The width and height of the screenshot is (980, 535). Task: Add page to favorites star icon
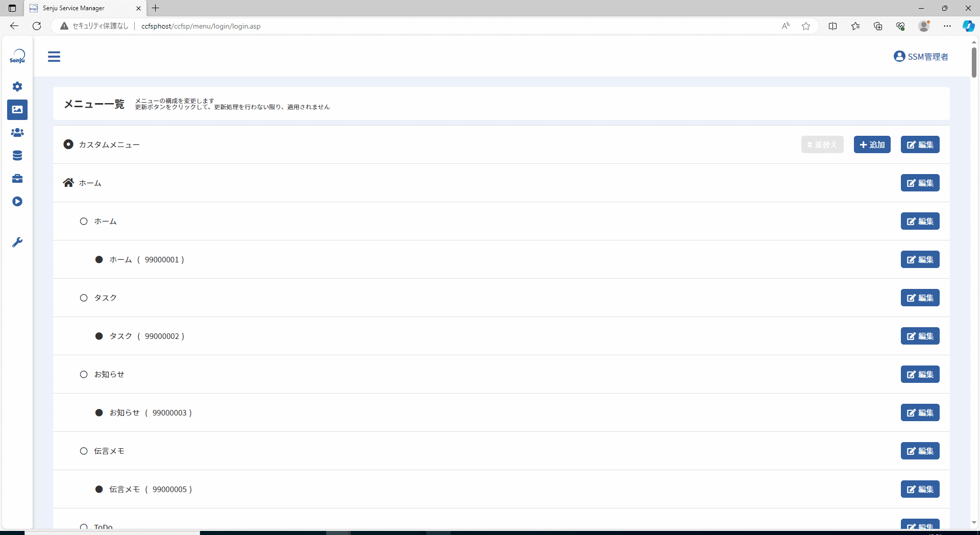(x=806, y=26)
